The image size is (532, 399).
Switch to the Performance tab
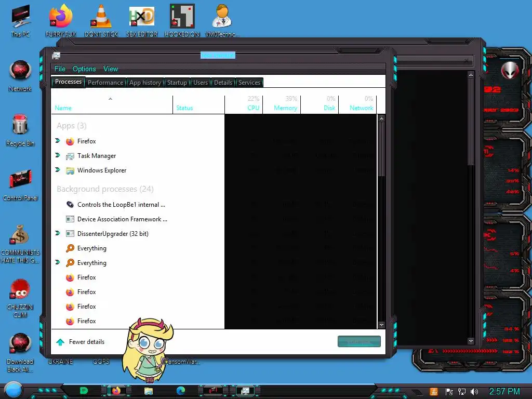click(x=105, y=83)
